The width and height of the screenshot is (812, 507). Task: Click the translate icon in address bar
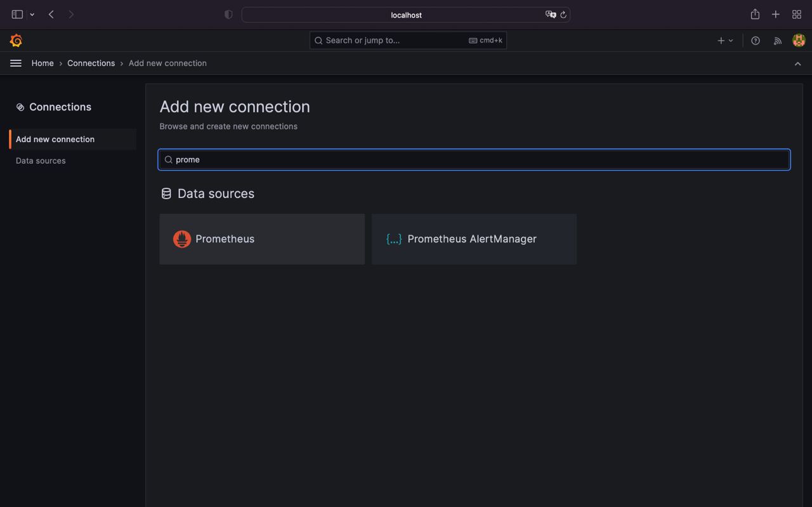click(550, 15)
